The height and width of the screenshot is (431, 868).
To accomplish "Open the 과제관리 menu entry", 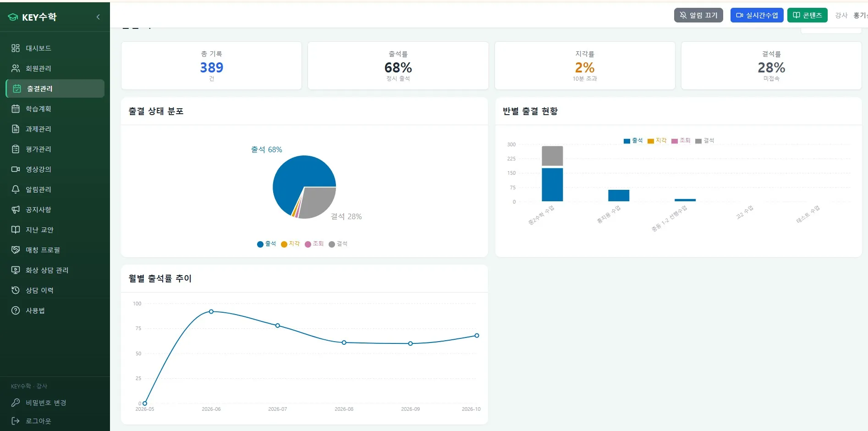I will 55,129.
